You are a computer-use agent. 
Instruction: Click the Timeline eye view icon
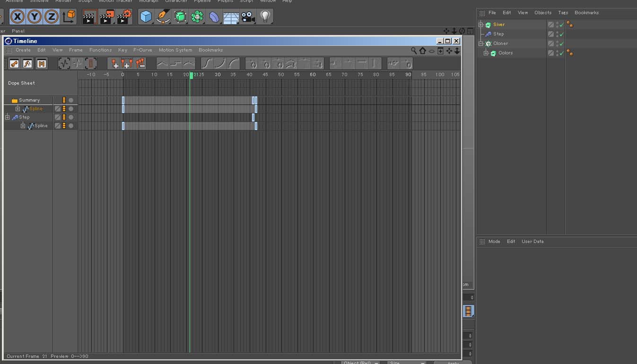(432, 51)
